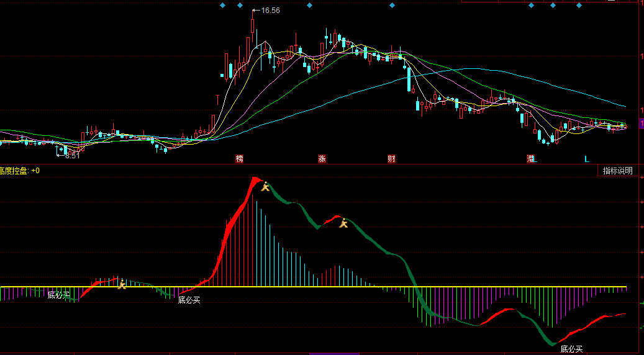This screenshot has width=644, height=355.
Task: Click the running man icon on the second smaller peak
Action: click(x=343, y=223)
